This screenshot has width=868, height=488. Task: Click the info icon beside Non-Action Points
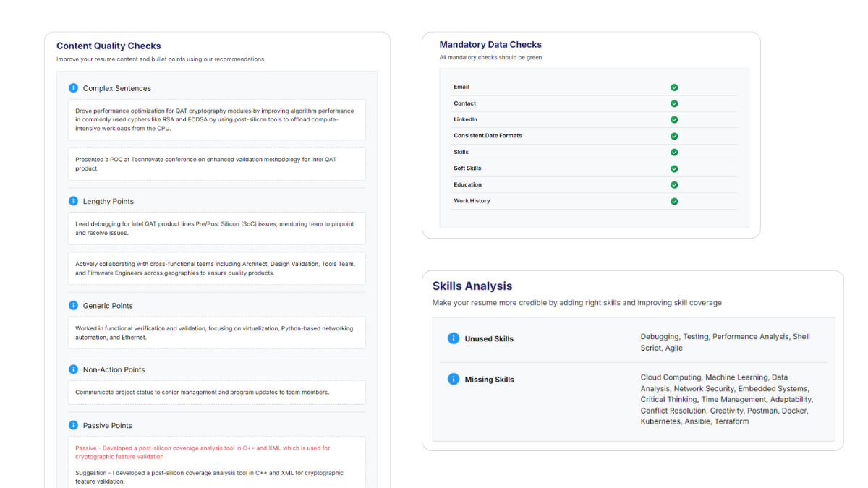point(73,369)
